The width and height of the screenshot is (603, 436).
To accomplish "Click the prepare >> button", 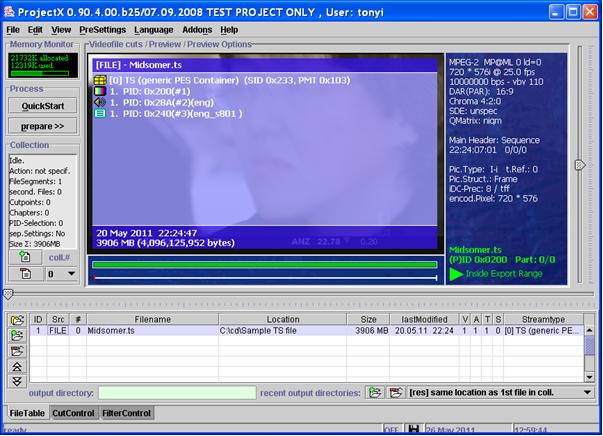I will coord(43,126).
